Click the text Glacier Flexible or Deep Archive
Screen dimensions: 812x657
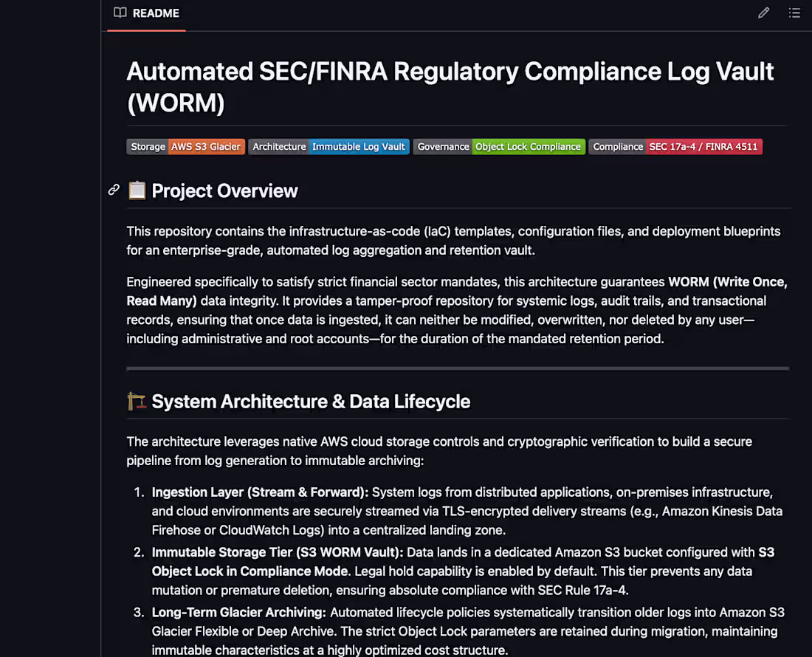tap(244, 631)
